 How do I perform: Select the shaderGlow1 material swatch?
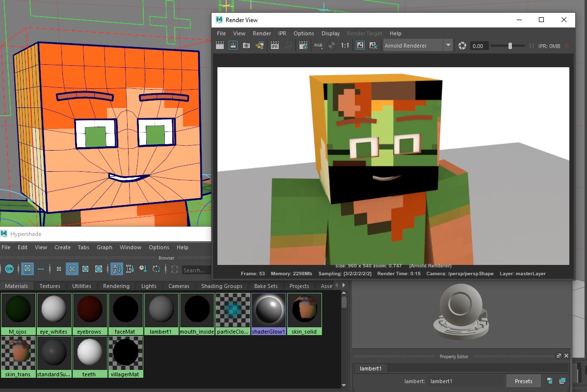tap(268, 314)
